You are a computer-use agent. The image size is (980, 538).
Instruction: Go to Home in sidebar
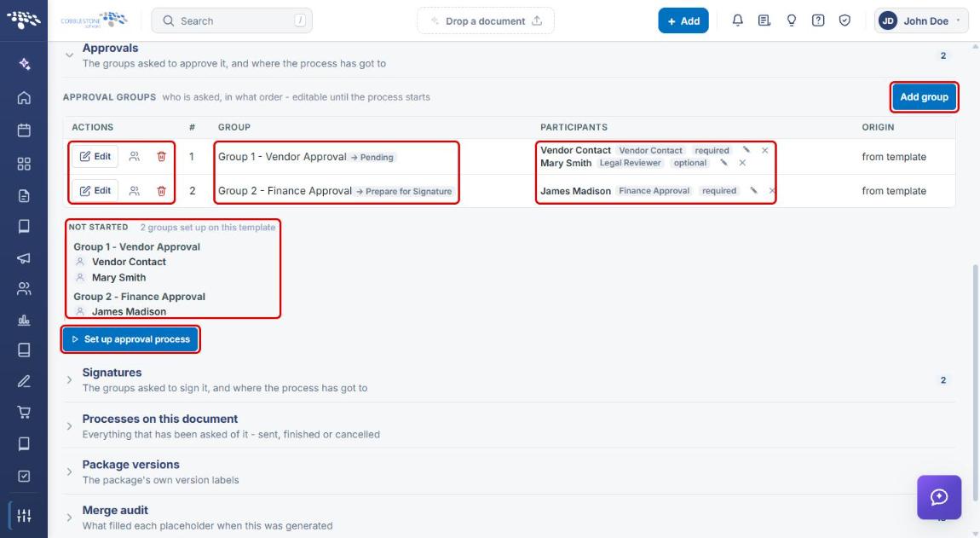(24, 97)
